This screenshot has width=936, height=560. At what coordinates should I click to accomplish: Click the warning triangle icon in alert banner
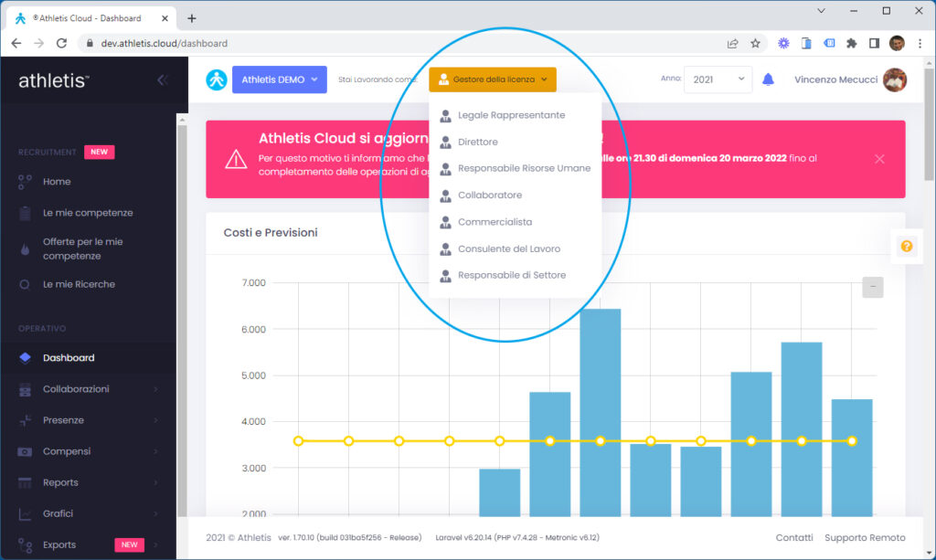[x=236, y=159]
